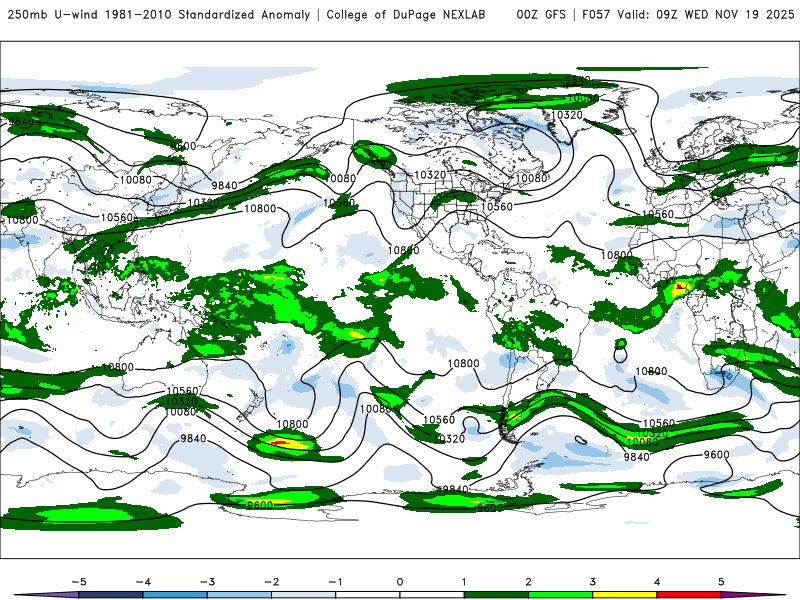
Task: Select the red 4 to 5 colorbar segment
Action: [x=689, y=595]
